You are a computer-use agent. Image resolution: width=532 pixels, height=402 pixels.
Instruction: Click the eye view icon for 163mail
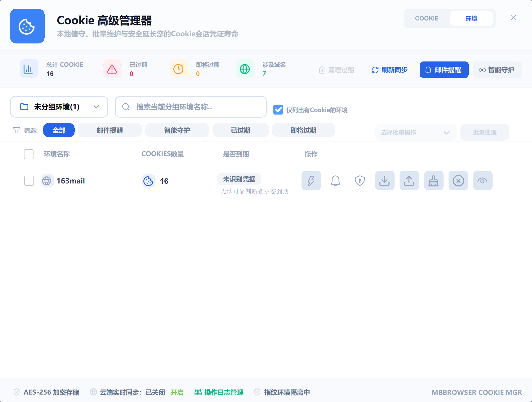(483, 180)
